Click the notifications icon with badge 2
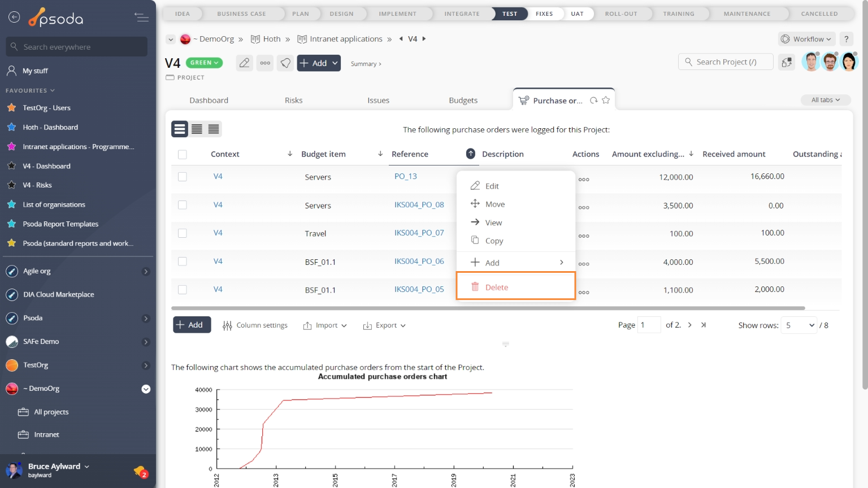The width and height of the screenshot is (868, 488). [141, 471]
